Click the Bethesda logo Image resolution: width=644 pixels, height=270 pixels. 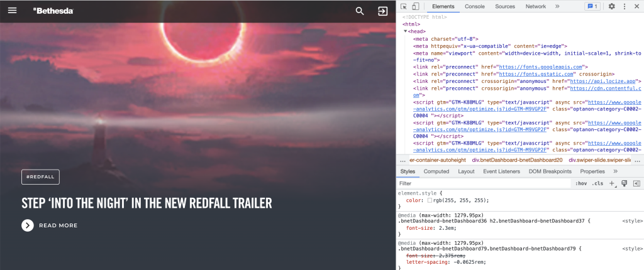pyautogui.click(x=53, y=11)
